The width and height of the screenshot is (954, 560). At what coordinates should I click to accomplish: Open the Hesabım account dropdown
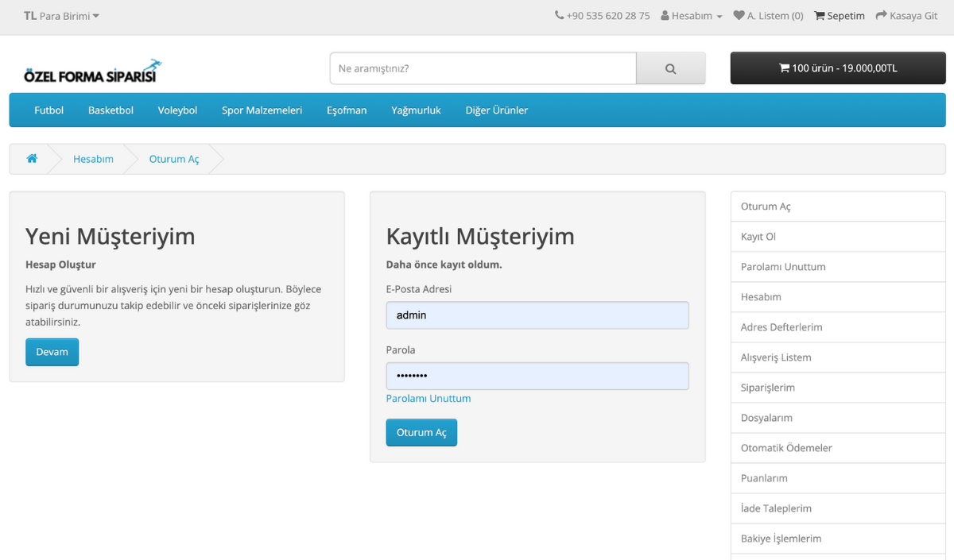click(x=691, y=16)
